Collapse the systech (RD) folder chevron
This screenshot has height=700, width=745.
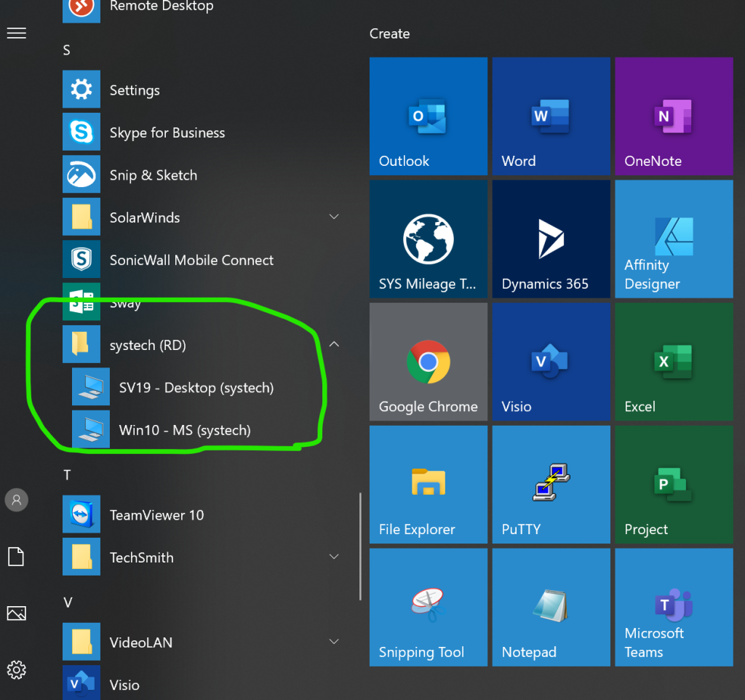(334, 344)
